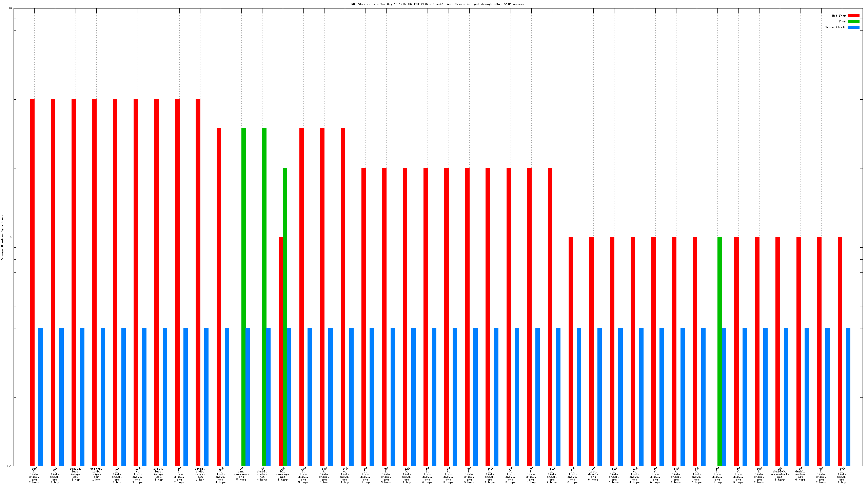
Task: Click the red Not Spam legend swatch
Action: pyautogui.click(x=853, y=16)
